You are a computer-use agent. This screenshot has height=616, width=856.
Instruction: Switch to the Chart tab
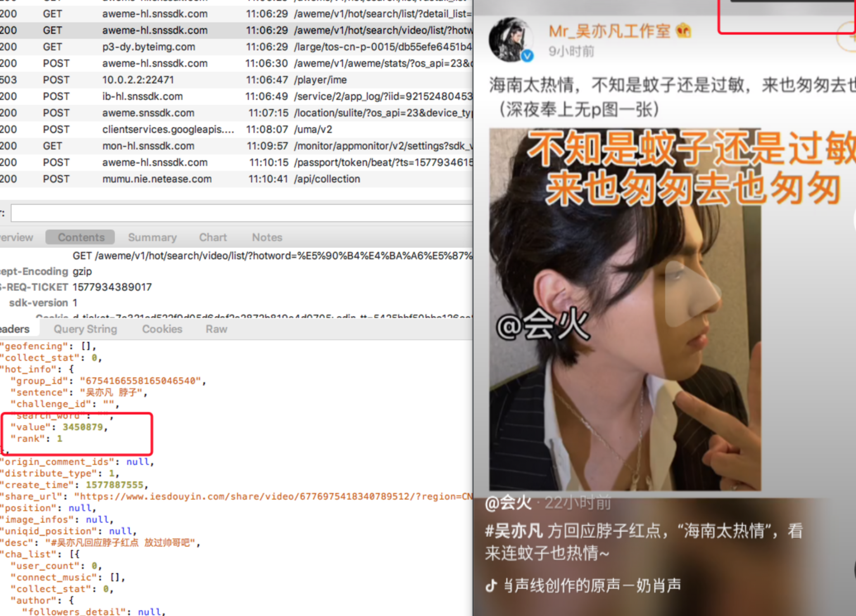coord(213,237)
